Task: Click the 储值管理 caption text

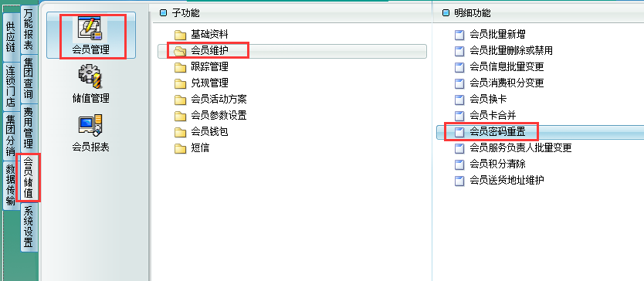Action: pos(91,99)
